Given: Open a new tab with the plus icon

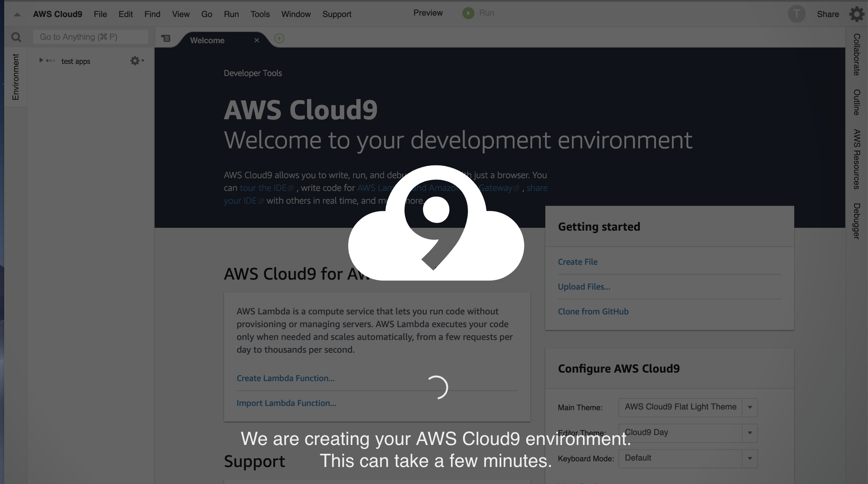Looking at the screenshot, I should pyautogui.click(x=279, y=38).
